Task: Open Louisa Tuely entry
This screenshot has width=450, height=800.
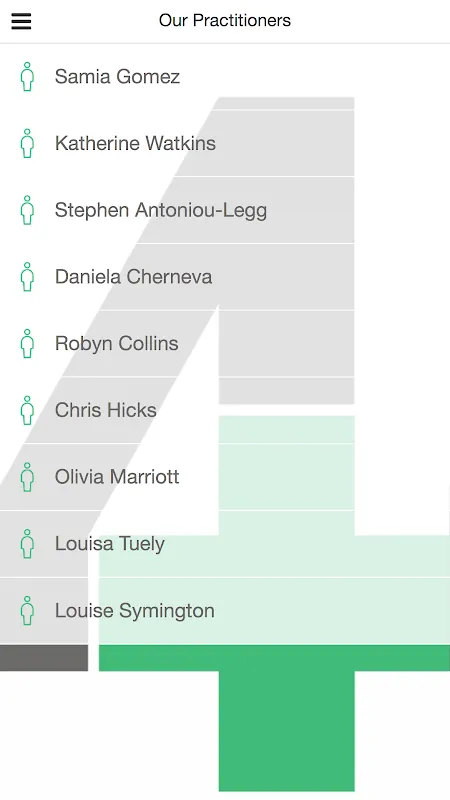Action: [x=225, y=544]
